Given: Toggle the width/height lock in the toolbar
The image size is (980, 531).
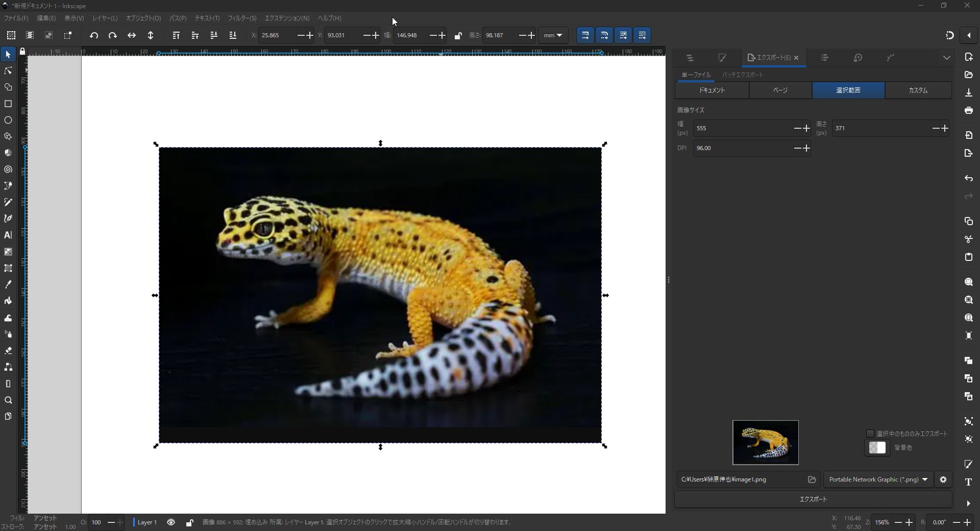Looking at the screenshot, I should [x=458, y=35].
